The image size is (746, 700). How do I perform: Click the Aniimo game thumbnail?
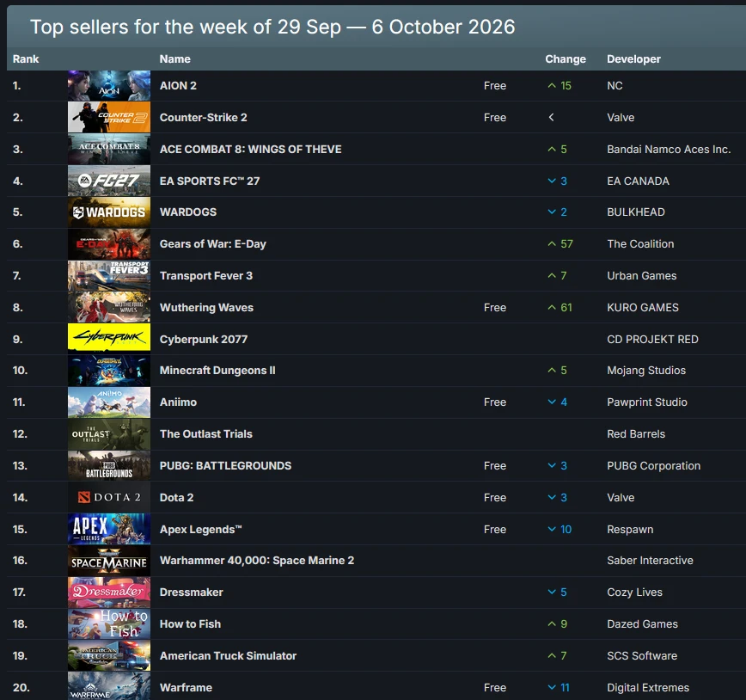109,402
